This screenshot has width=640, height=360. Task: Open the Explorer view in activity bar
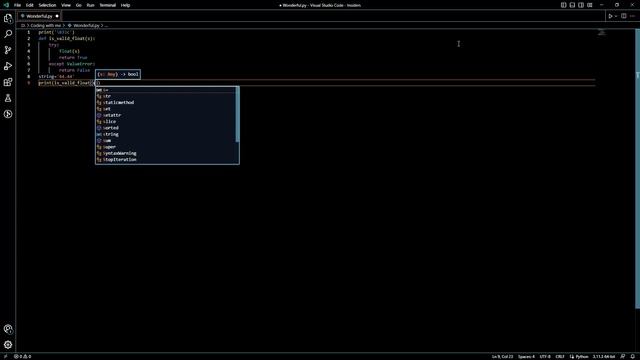click(x=8, y=18)
